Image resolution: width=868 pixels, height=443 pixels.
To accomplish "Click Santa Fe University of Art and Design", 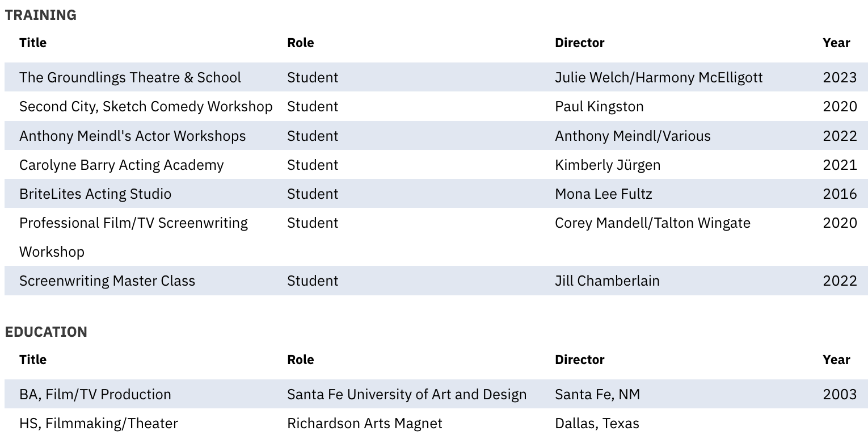I will [x=407, y=395].
